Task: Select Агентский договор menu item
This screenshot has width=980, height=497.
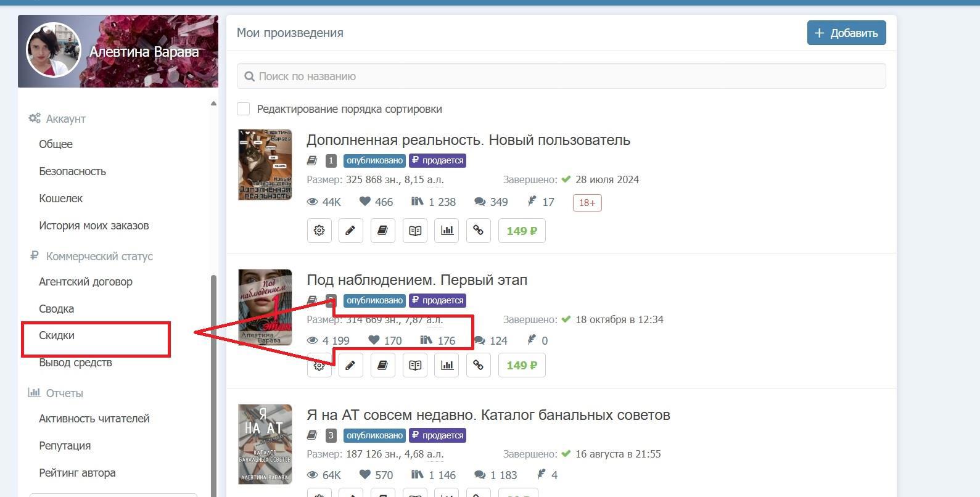Action: (86, 282)
